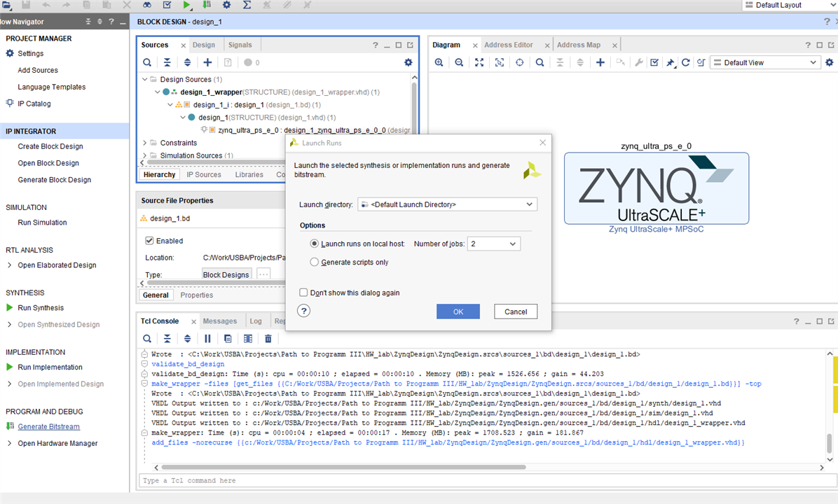Click the Add Sources plus icon
The height and width of the screenshot is (504, 838).
(207, 62)
